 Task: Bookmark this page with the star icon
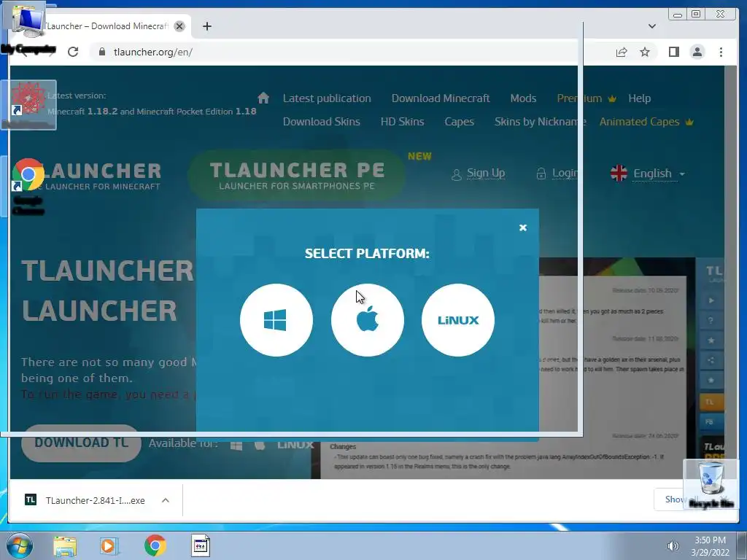click(x=645, y=52)
